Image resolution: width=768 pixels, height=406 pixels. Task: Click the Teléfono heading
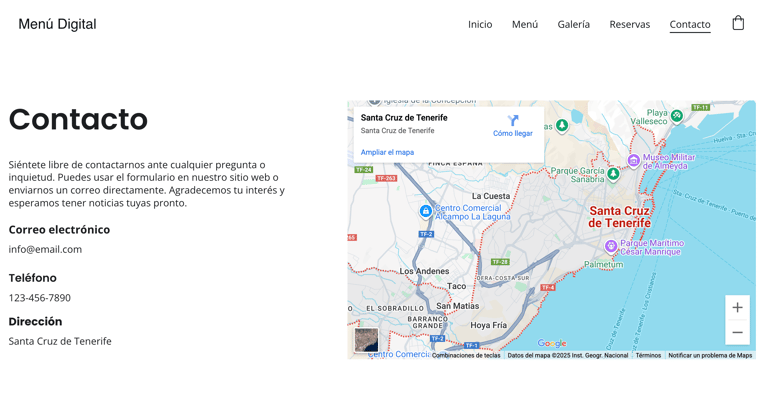pyautogui.click(x=32, y=278)
